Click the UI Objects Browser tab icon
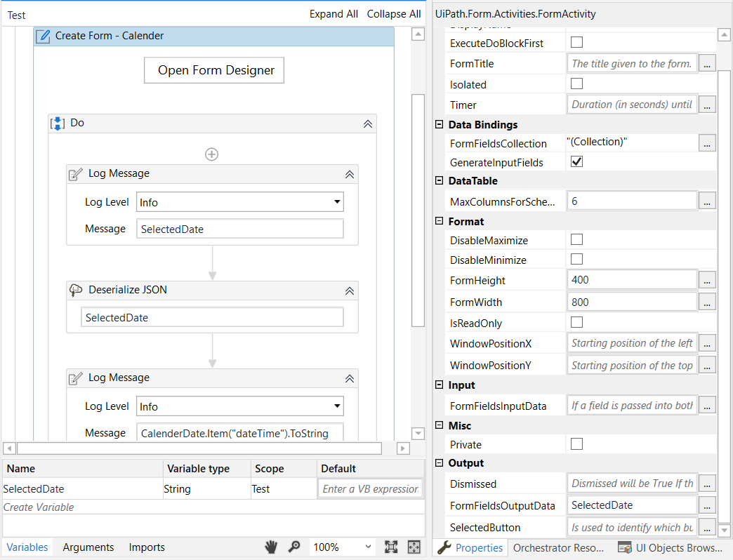This screenshot has width=733, height=560. tap(624, 547)
